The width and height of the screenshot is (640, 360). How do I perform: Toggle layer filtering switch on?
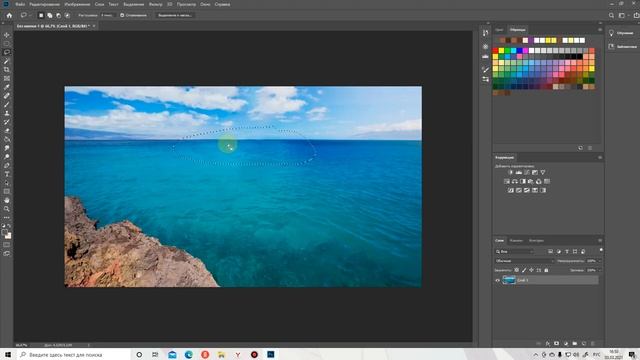(601, 250)
